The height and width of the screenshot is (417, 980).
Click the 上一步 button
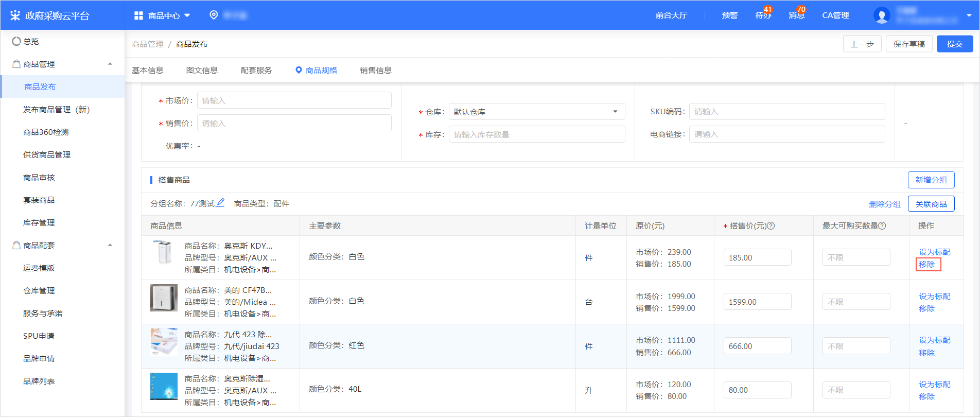pos(862,44)
